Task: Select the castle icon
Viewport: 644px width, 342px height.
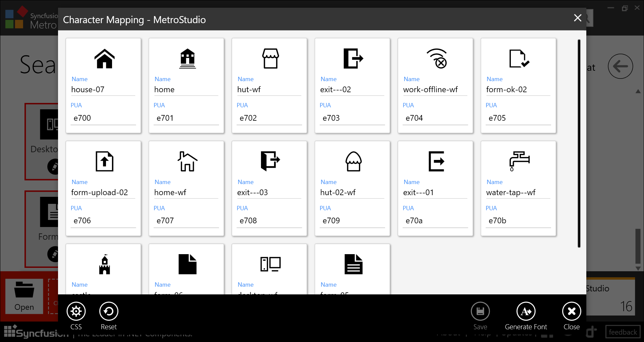Action: 104,264
